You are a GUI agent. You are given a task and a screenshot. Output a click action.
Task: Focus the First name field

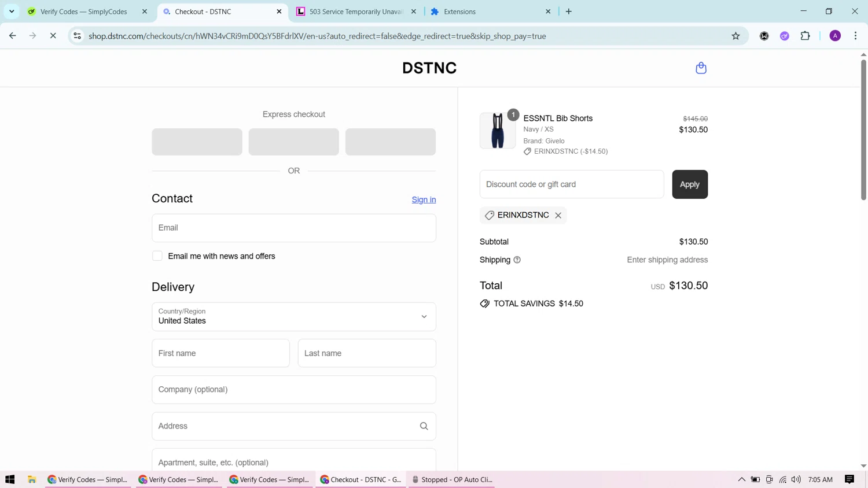[x=220, y=353]
